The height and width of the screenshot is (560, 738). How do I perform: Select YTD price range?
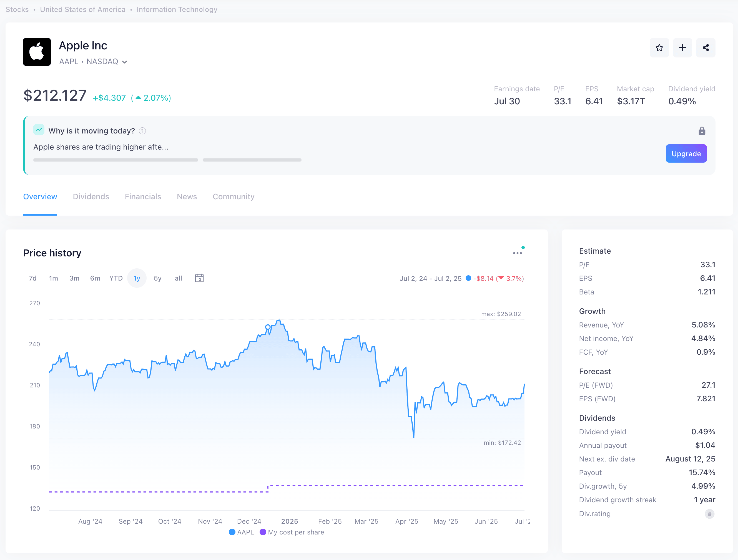[116, 278]
